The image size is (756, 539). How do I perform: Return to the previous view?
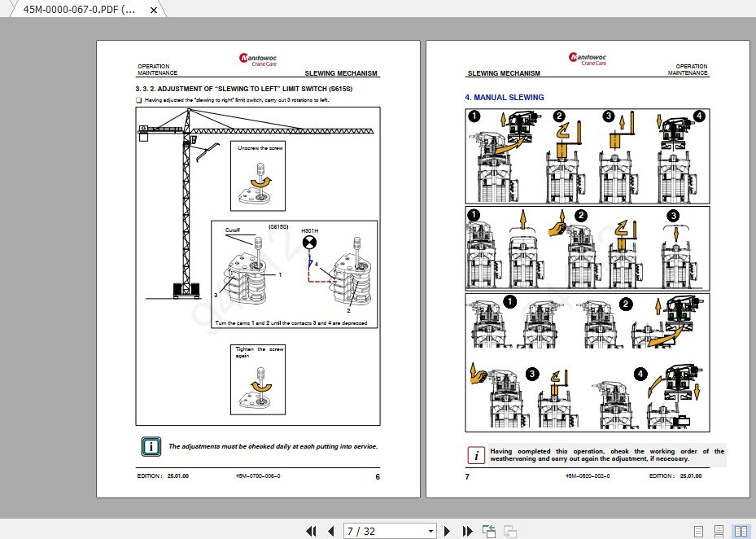(x=488, y=531)
